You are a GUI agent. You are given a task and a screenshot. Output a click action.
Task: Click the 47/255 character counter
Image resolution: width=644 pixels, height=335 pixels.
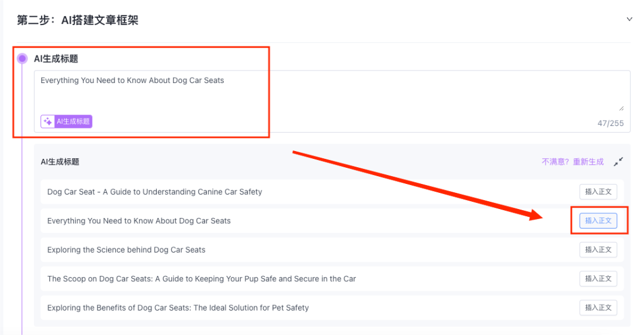pyautogui.click(x=611, y=123)
